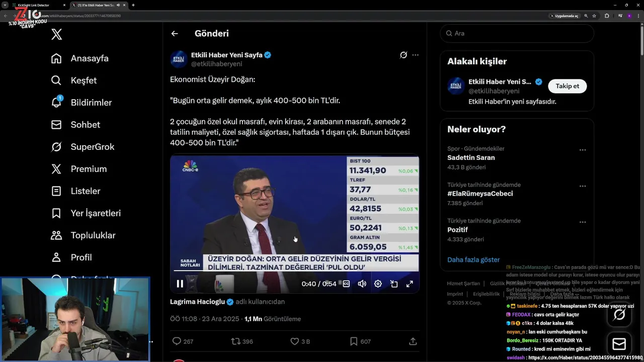Like the post with heart icon
Image resolution: width=644 pixels, height=362 pixels.
295,341
